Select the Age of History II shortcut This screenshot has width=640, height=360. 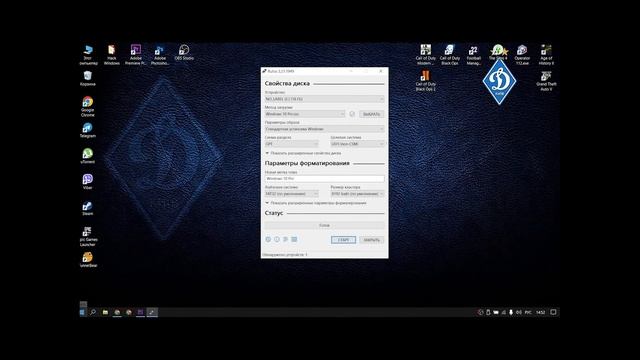(x=546, y=55)
